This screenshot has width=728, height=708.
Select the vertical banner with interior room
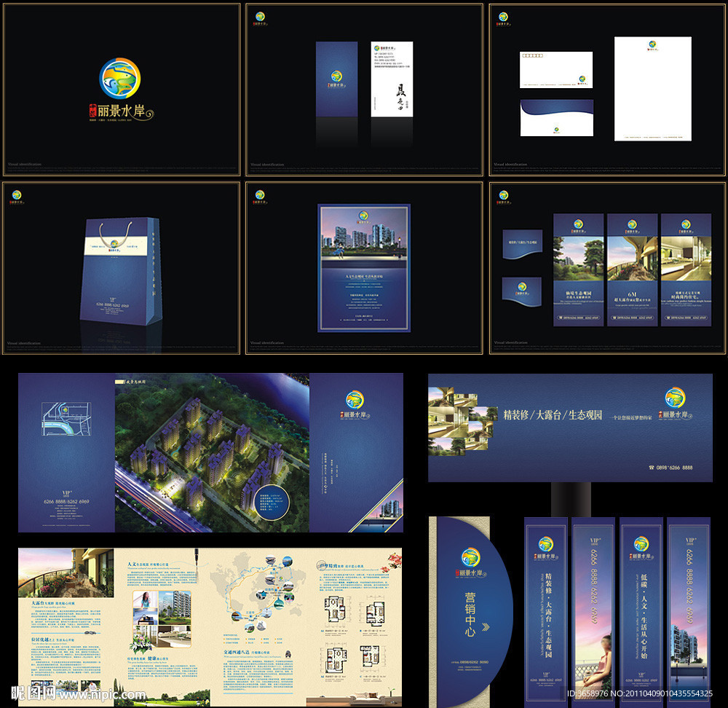(687, 270)
